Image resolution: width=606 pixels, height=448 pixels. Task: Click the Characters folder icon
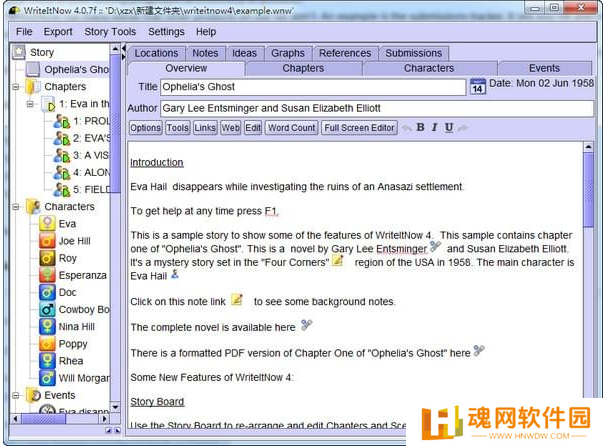(x=33, y=207)
